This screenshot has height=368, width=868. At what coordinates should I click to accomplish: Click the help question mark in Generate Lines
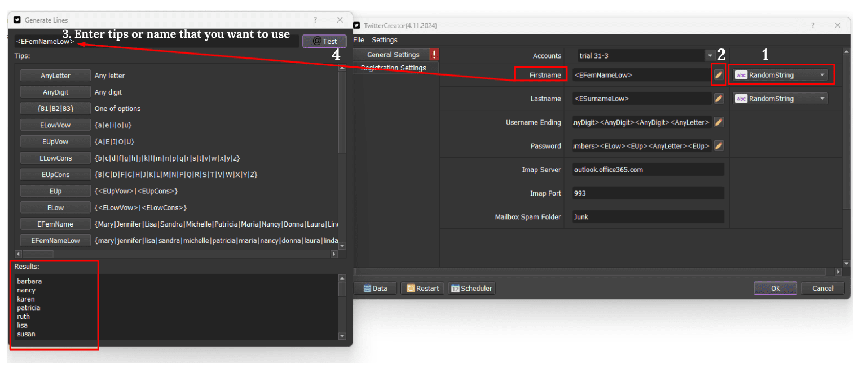[x=315, y=20]
